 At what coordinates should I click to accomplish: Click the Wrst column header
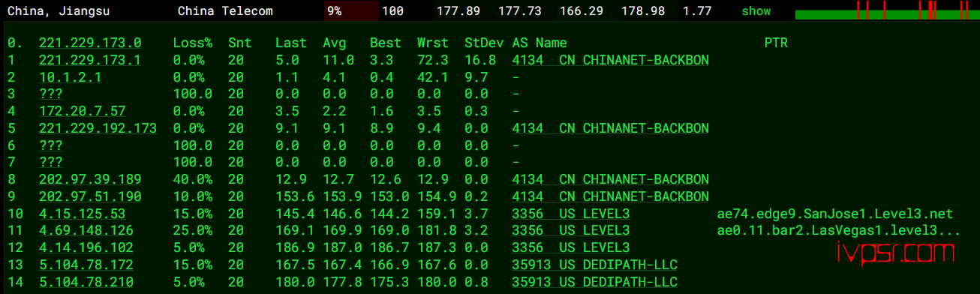click(433, 43)
